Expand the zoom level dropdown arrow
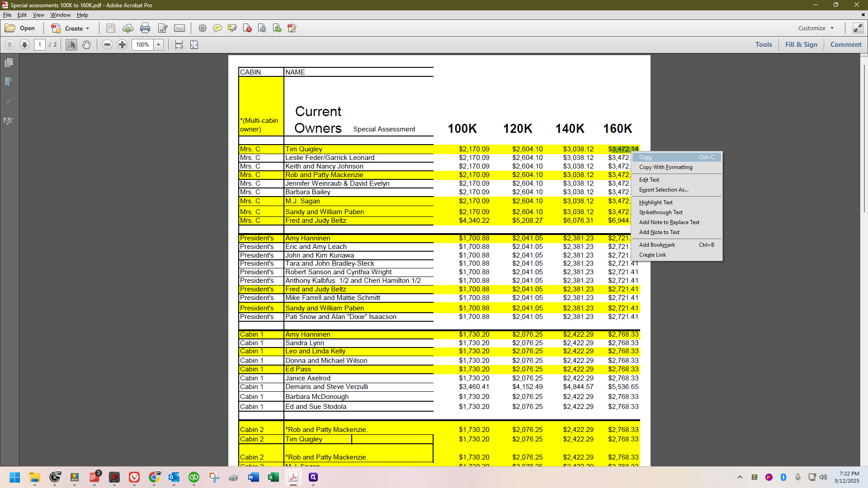This screenshot has width=868, height=488. coord(159,44)
